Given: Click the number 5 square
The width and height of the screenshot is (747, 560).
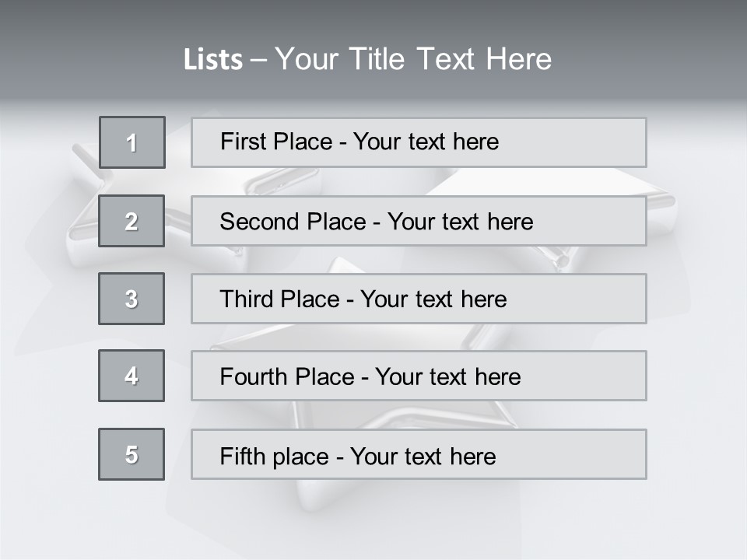Looking at the screenshot, I should click(132, 454).
